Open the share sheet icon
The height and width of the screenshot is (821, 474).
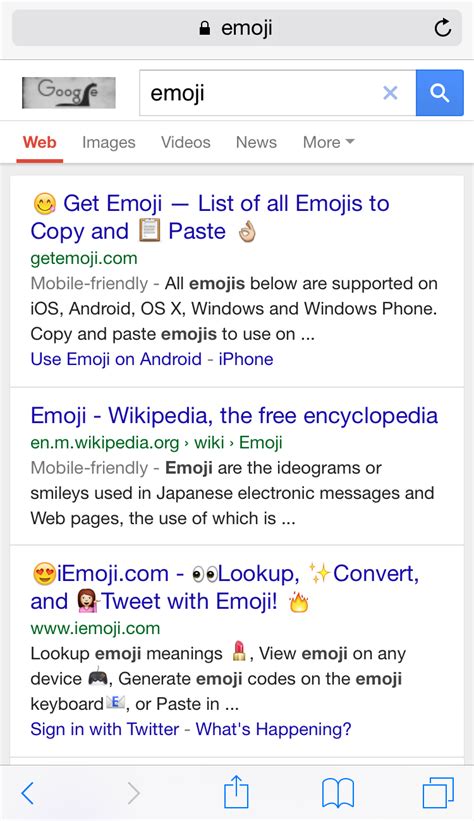(236, 792)
